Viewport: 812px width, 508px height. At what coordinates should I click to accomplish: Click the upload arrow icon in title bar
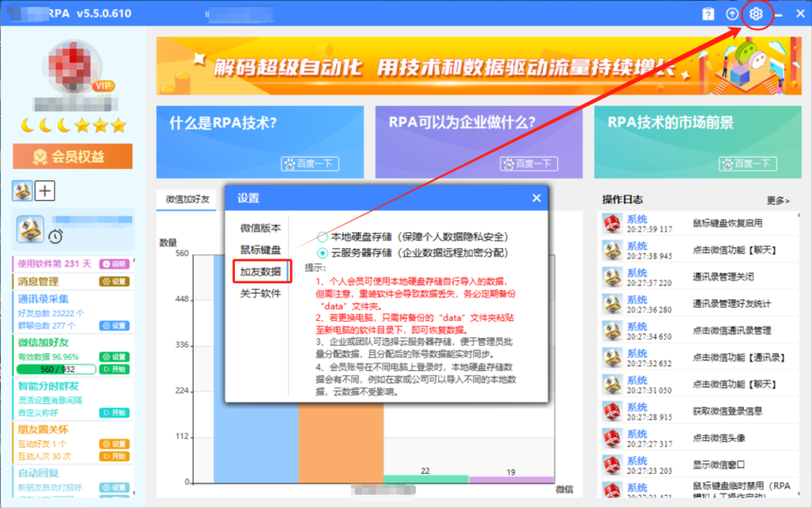click(732, 14)
